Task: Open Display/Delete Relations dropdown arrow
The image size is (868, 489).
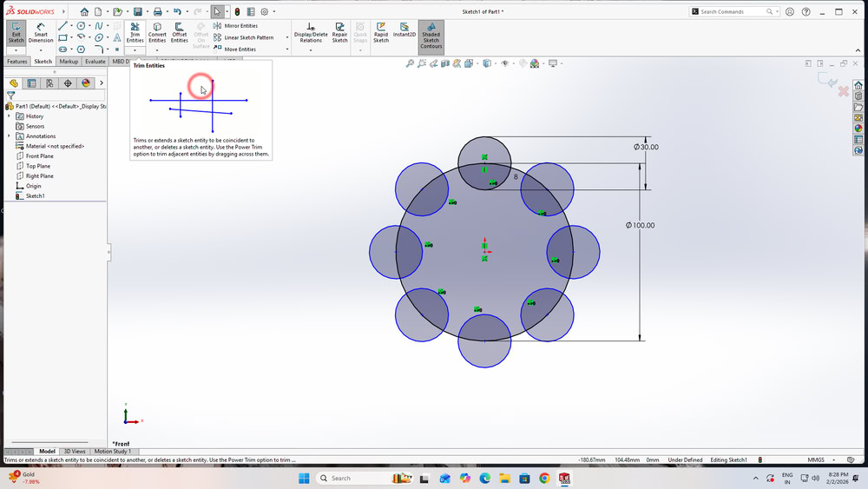Action: click(x=311, y=50)
